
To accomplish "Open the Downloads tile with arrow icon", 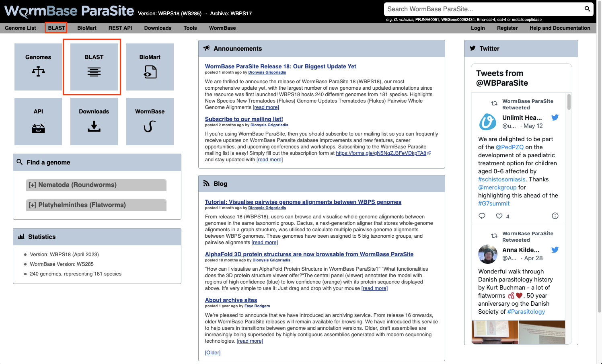I will [x=94, y=121].
